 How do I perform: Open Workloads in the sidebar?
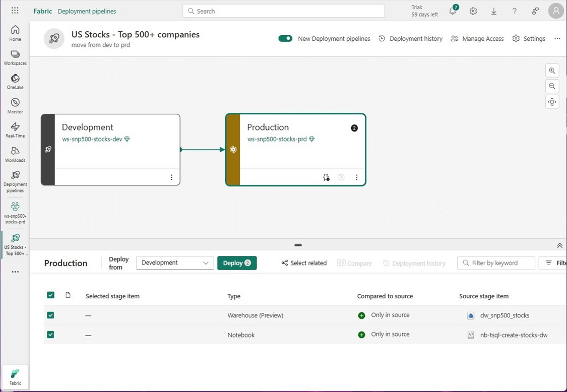coord(15,154)
